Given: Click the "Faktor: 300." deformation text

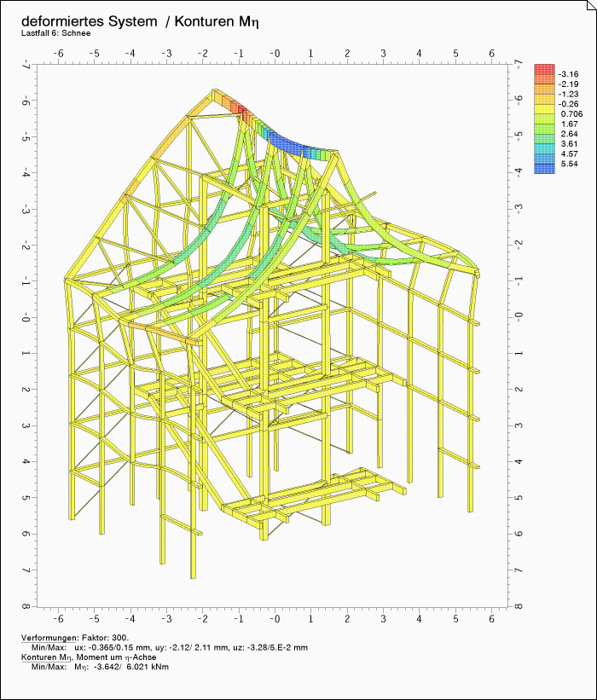Looking at the screenshot, I should click(x=105, y=638).
